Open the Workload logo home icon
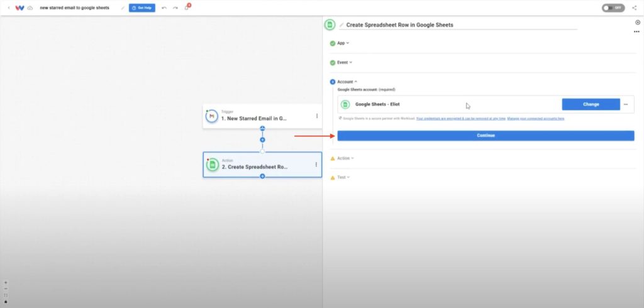This screenshot has width=644, height=308. [19, 8]
